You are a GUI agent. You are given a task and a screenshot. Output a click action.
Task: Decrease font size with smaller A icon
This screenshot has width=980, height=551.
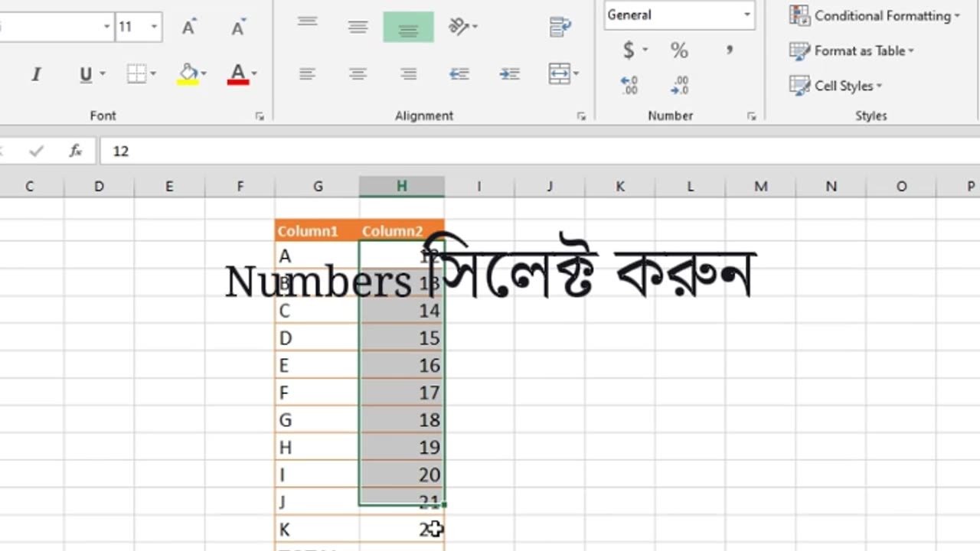coord(238,28)
